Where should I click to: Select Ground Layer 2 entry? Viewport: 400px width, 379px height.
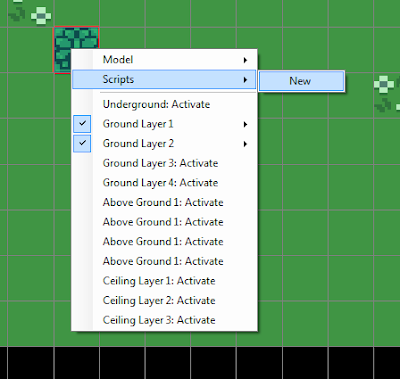tap(164, 144)
